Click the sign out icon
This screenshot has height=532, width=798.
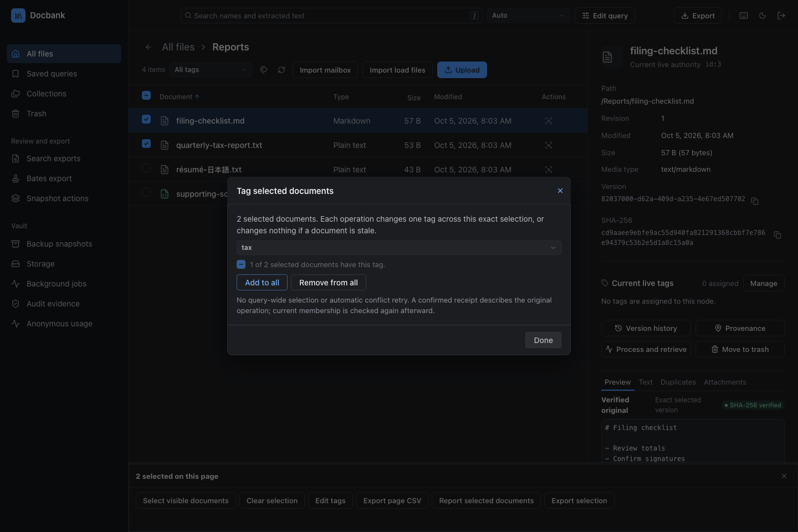click(x=781, y=16)
